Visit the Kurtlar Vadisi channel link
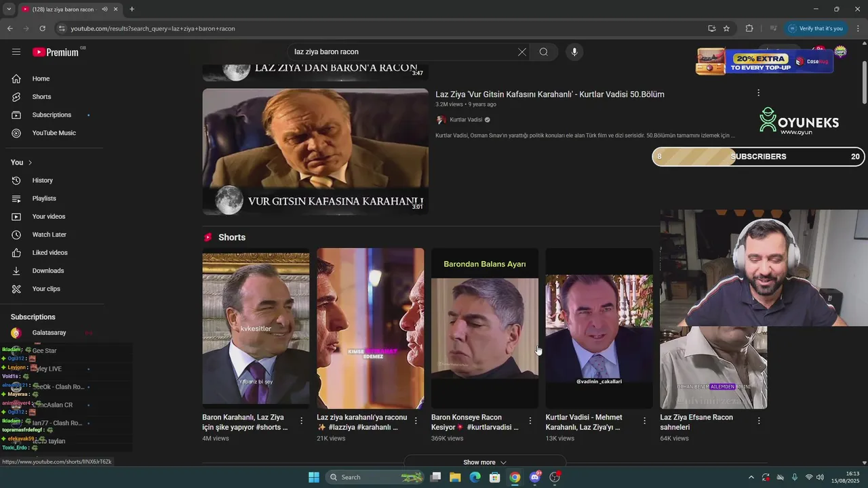This screenshot has width=868, height=488. pos(466,120)
